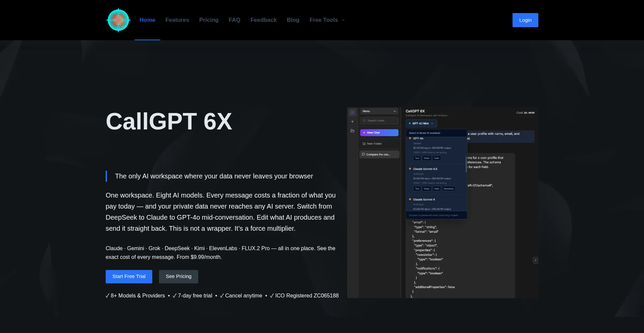644x333 pixels.
Task: Click the hamburger sidebar icon in app preview
Action: pyautogui.click(x=352, y=112)
